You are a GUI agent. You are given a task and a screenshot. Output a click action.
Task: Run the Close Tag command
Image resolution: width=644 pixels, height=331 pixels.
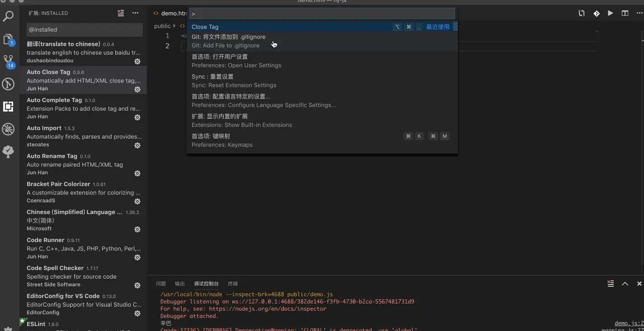pyautogui.click(x=322, y=27)
